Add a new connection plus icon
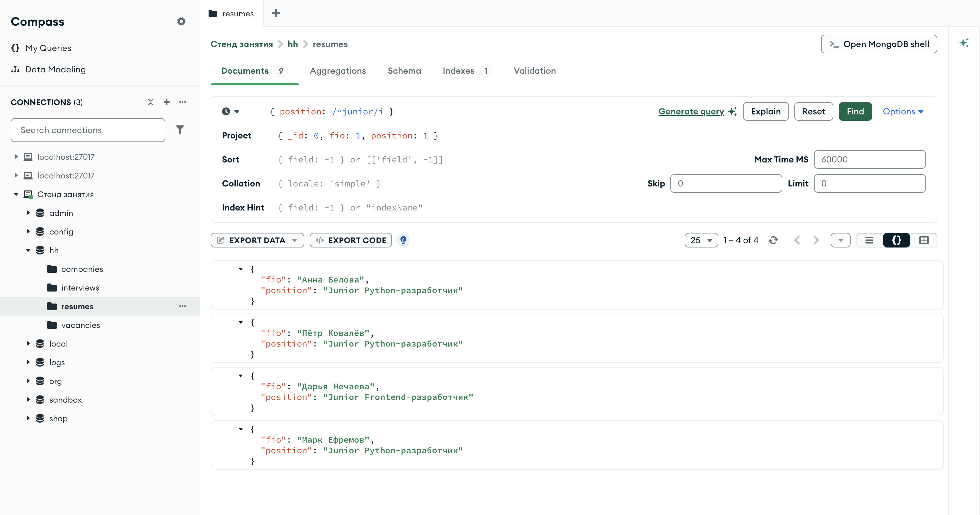The width and height of the screenshot is (980, 515). [x=167, y=102]
